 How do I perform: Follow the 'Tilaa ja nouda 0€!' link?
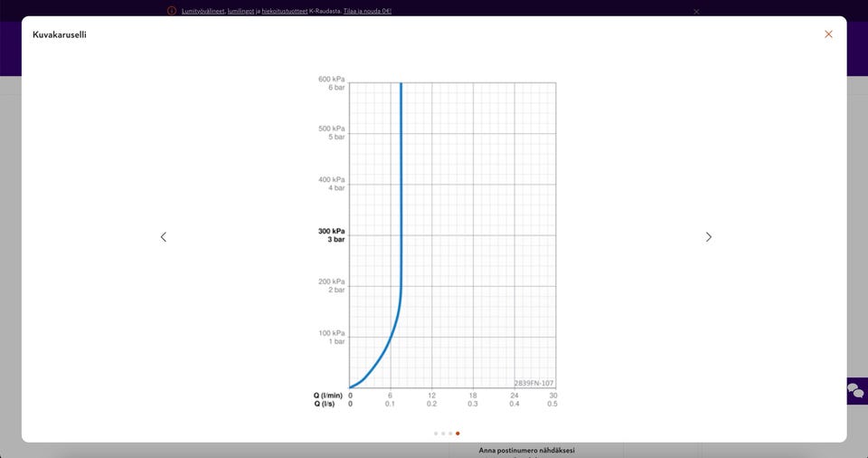coord(367,11)
